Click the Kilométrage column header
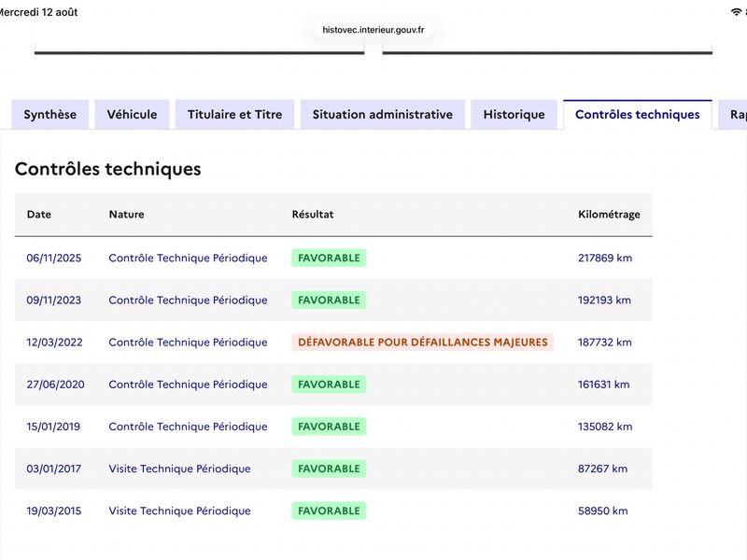This screenshot has height=560, width=747. pos(609,215)
